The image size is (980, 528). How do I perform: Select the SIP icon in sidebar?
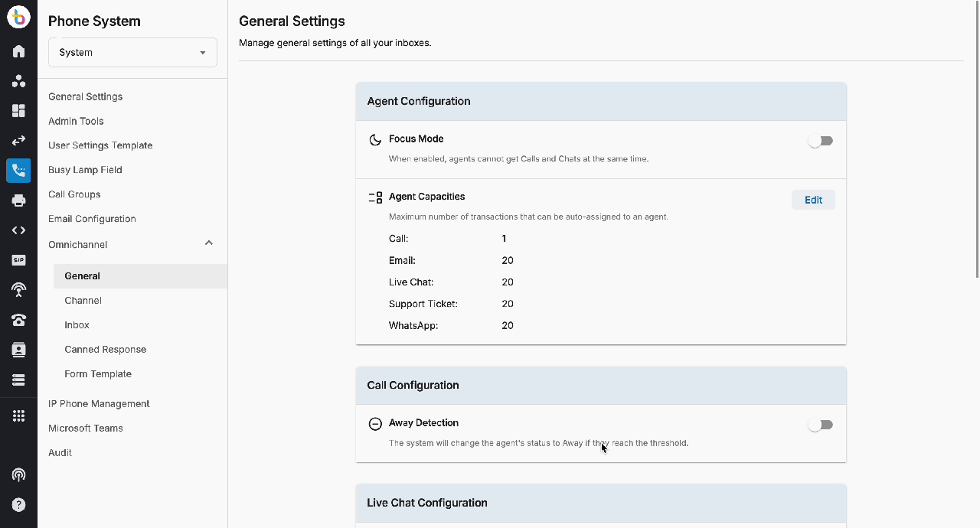(x=18, y=260)
